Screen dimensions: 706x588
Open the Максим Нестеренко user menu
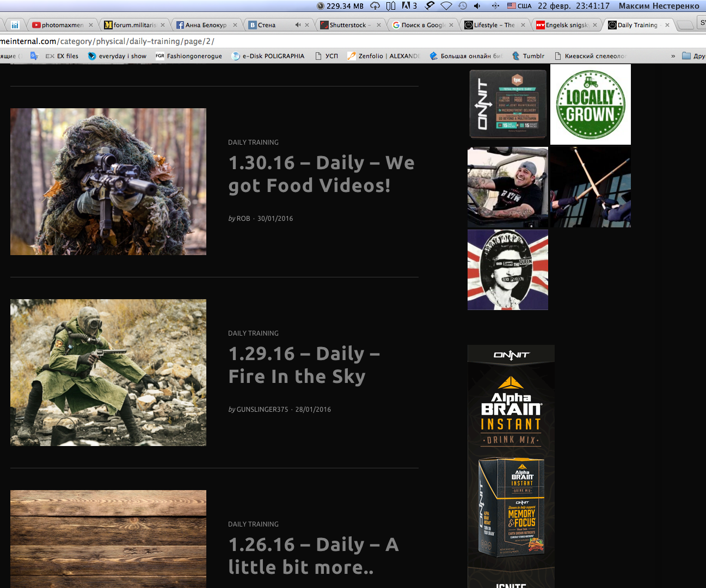[x=659, y=6]
